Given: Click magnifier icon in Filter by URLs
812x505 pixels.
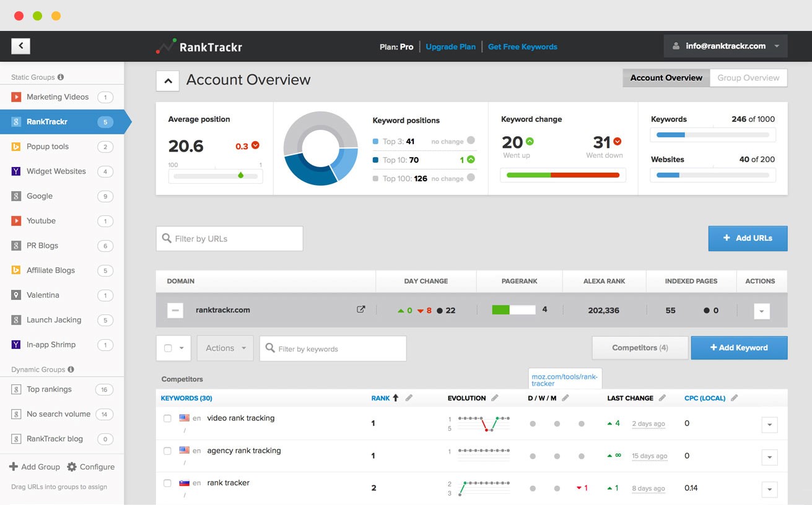Looking at the screenshot, I should (x=167, y=238).
